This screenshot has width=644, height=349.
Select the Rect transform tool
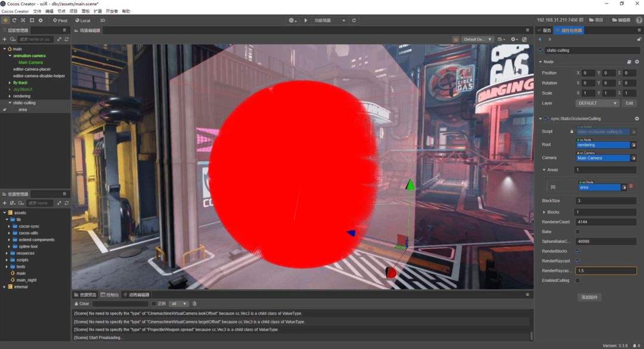tap(32, 20)
